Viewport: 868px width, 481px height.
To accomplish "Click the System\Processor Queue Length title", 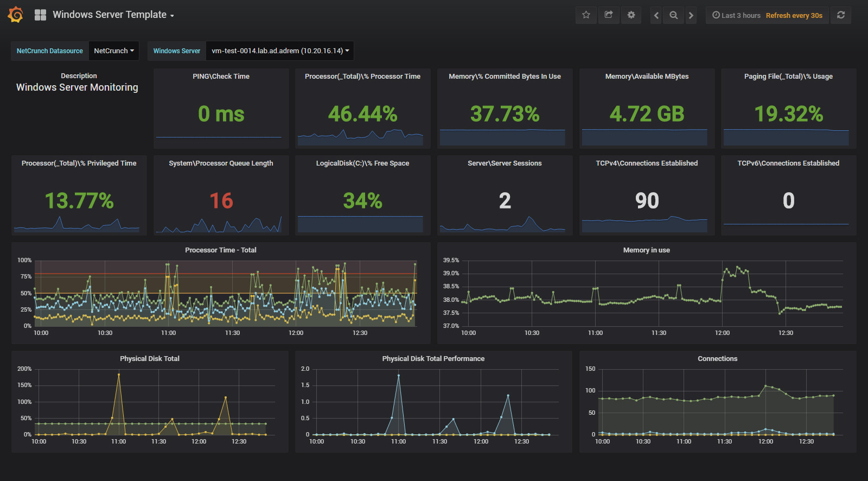I will pos(221,163).
